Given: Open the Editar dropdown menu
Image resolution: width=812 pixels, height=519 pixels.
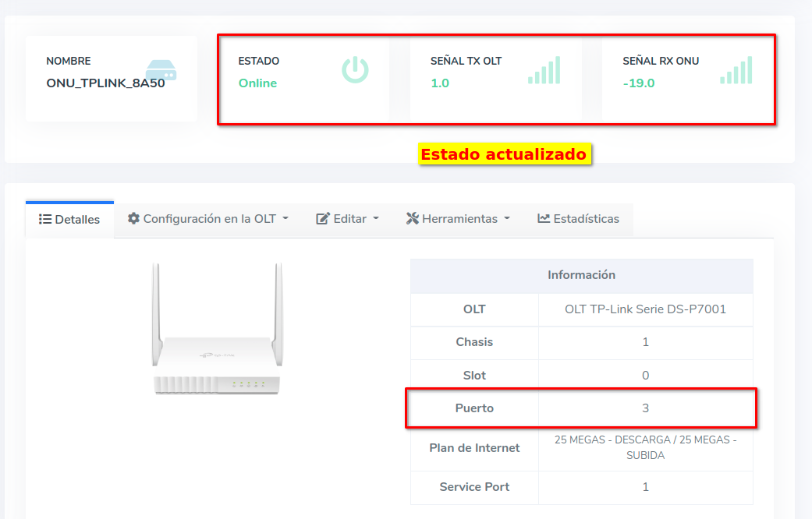Looking at the screenshot, I should (x=376, y=219).
